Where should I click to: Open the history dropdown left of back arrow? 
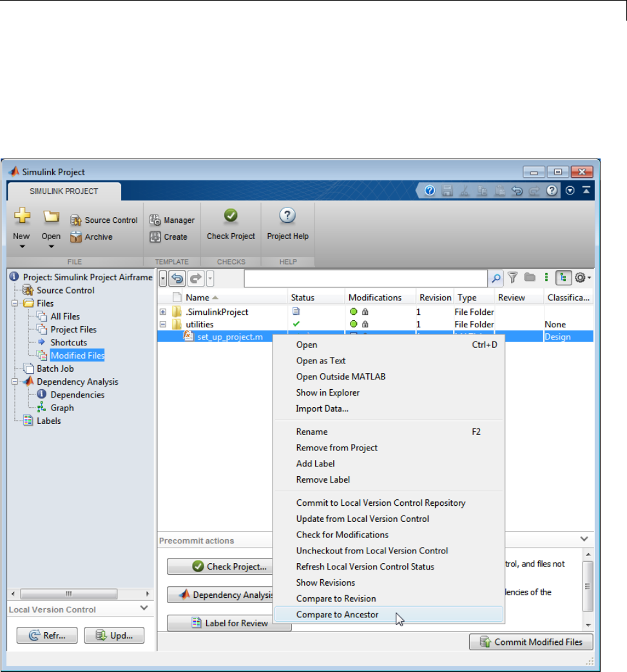(x=163, y=278)
